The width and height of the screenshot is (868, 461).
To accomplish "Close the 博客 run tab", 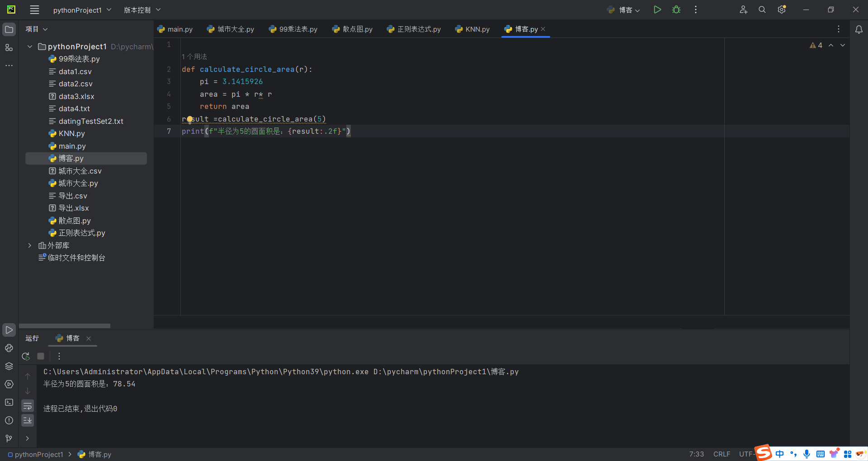I will point(89,339).
